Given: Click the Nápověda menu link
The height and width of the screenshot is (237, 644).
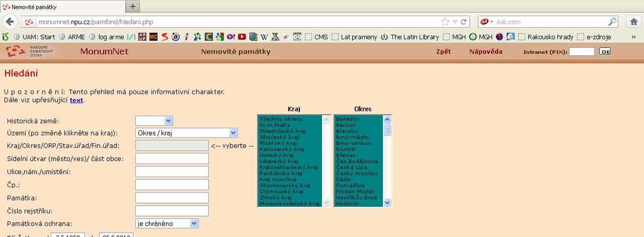Looking at the screenshot, I should click(486, 52).
